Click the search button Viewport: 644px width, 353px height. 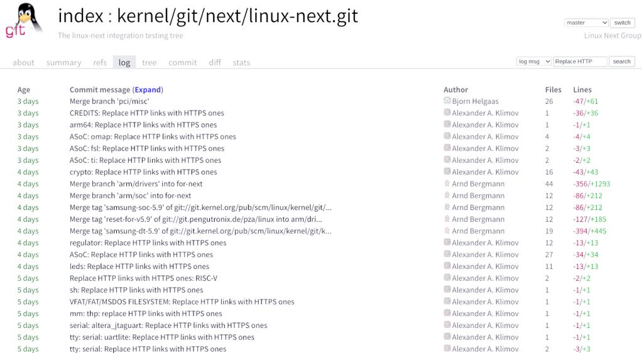(621, 61)
